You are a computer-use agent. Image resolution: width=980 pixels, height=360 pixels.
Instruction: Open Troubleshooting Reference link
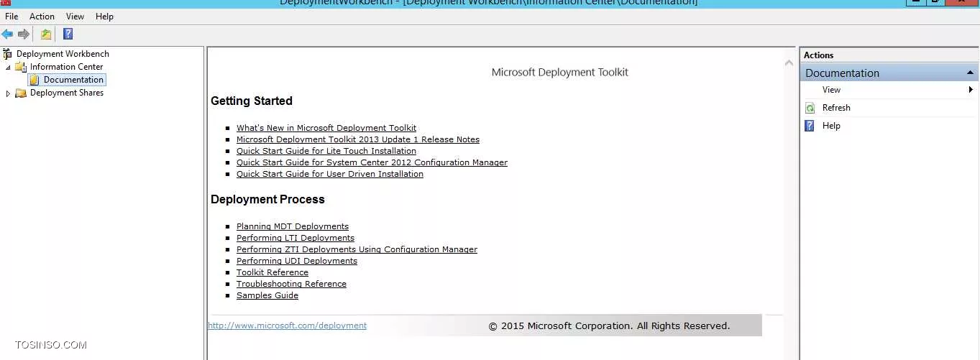(x=291, y=284)
